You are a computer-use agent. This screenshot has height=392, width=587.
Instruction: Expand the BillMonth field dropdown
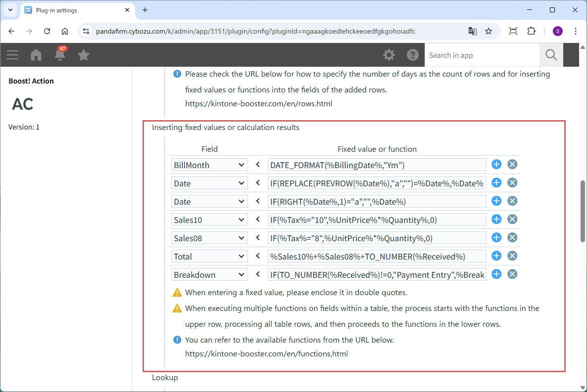(209, 165)
